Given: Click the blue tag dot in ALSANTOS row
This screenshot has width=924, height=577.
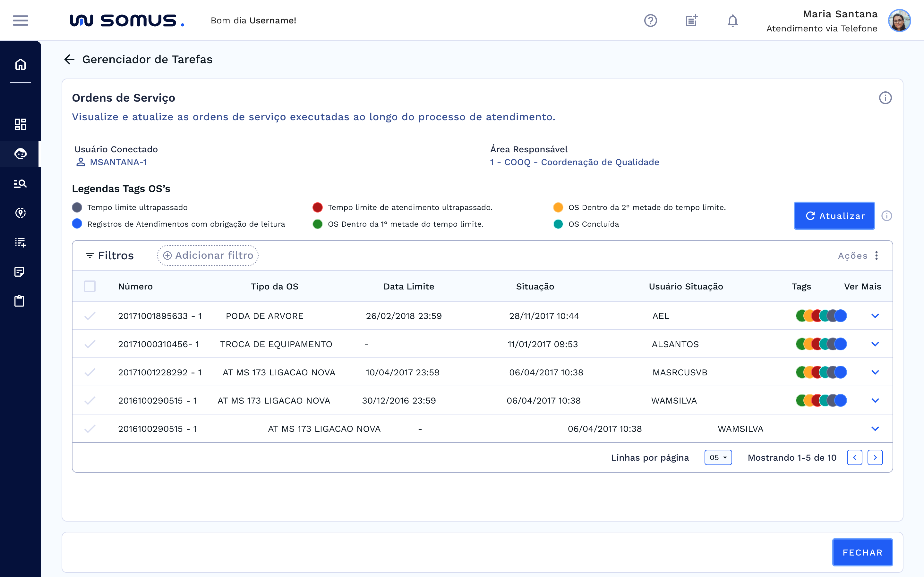Looking at the screenshot, I should (x=841, y=344).
